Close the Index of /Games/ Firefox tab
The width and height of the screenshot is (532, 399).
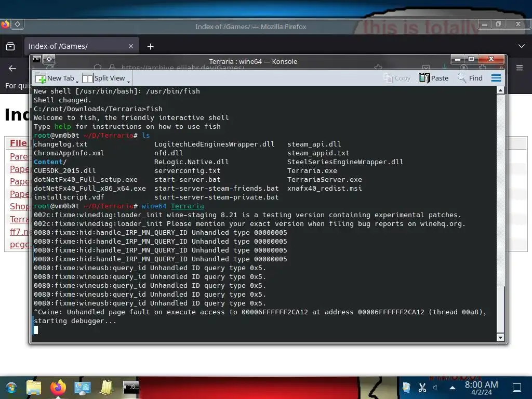pyautogui.click(x=131, y=46)
